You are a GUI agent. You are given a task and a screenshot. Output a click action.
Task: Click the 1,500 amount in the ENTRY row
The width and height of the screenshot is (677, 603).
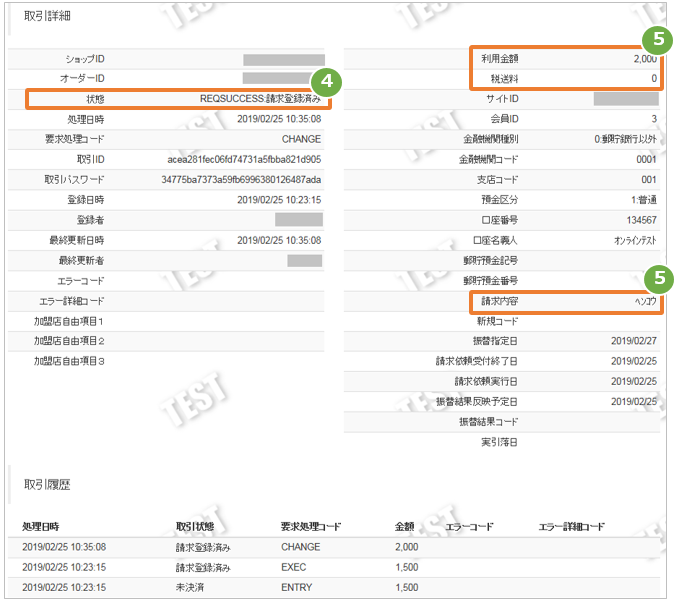click(x=407, y=587)
